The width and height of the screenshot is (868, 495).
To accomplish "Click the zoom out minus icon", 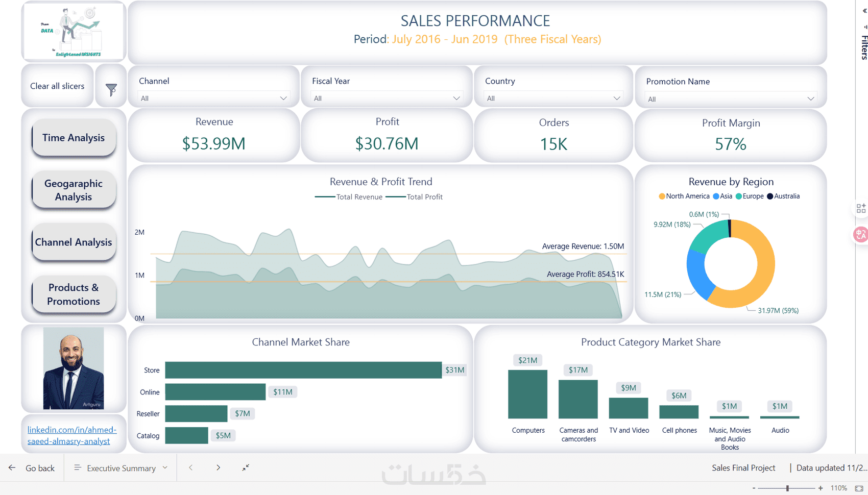I will click(x=754, y=488).
